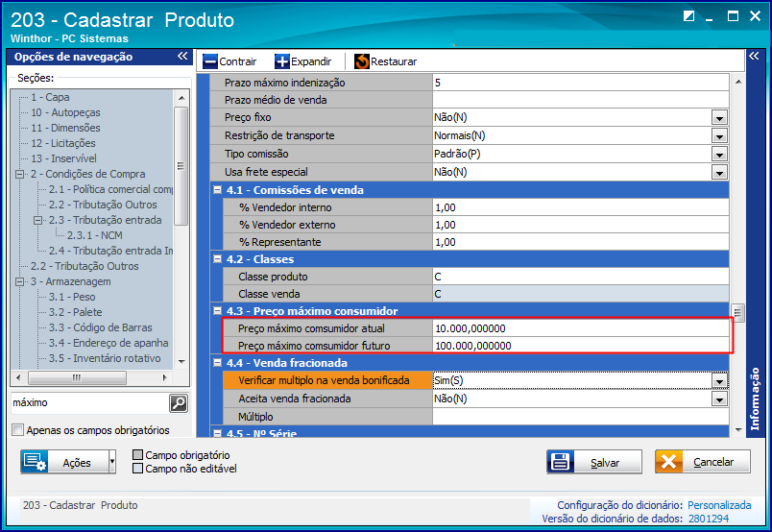The image size is (772, 532).
Task: Collapse the 4.2 Classes section
Action: (x=217, y=258)
